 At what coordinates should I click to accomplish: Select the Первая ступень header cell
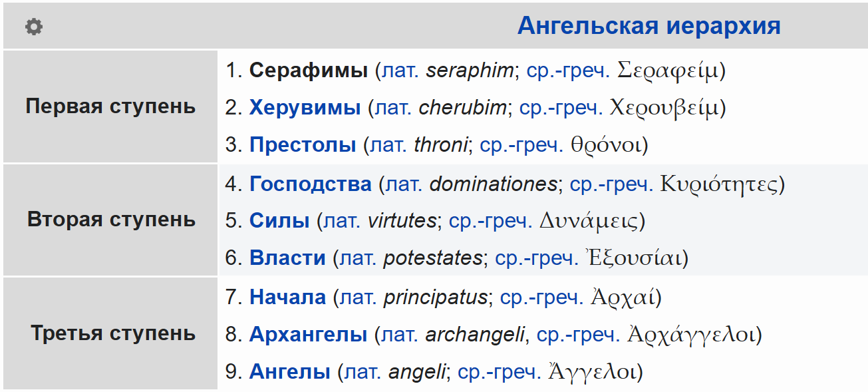tap(110, 106)
